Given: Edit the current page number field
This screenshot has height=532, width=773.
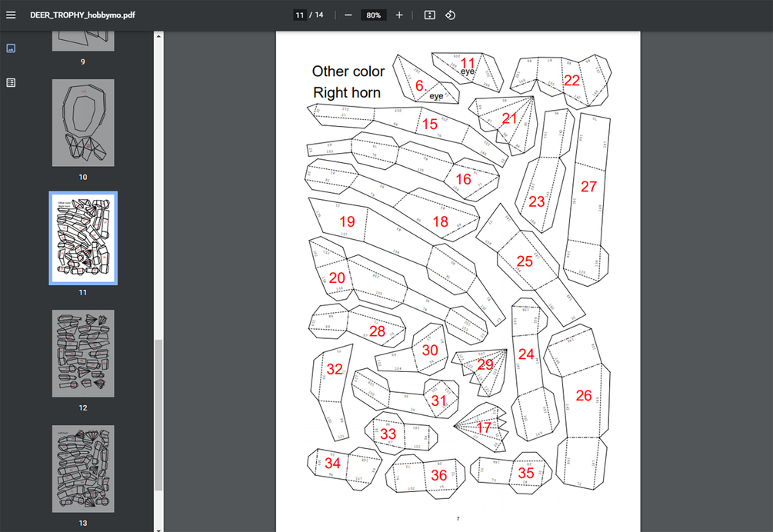Looking at the screenshot, I should tap(300, 15).
